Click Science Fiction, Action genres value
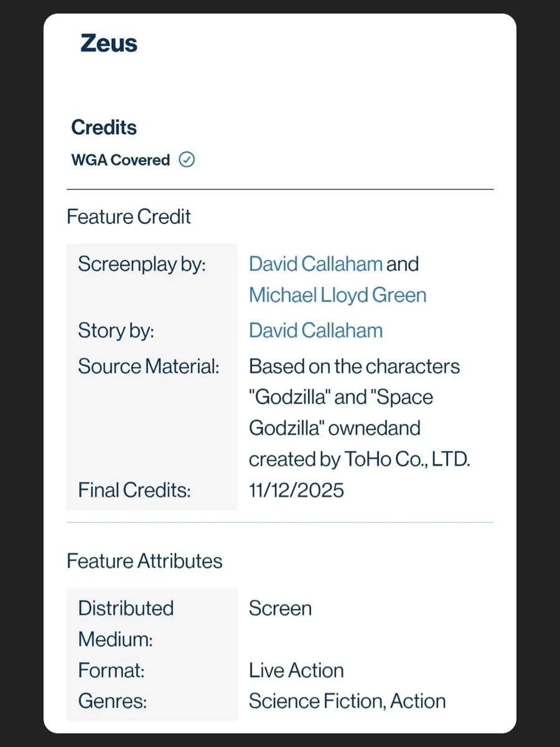The image size is (560, 747). [347, 701]
